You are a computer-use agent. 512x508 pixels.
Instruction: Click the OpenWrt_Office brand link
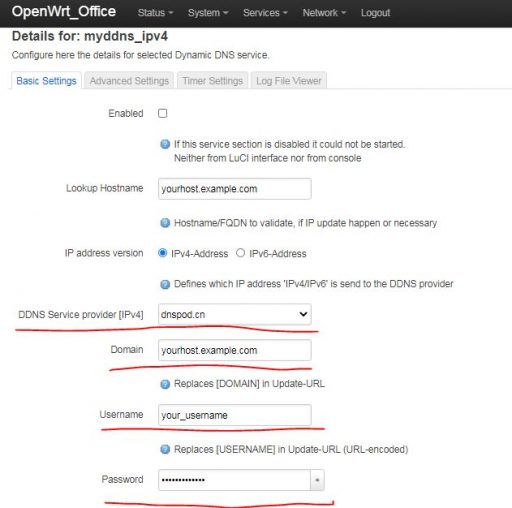[64, 12]
